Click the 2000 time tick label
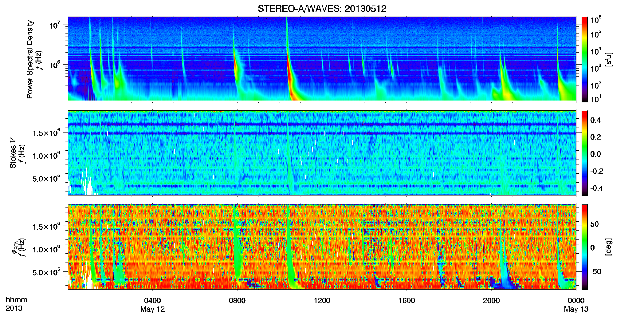 tap(491, 300)
